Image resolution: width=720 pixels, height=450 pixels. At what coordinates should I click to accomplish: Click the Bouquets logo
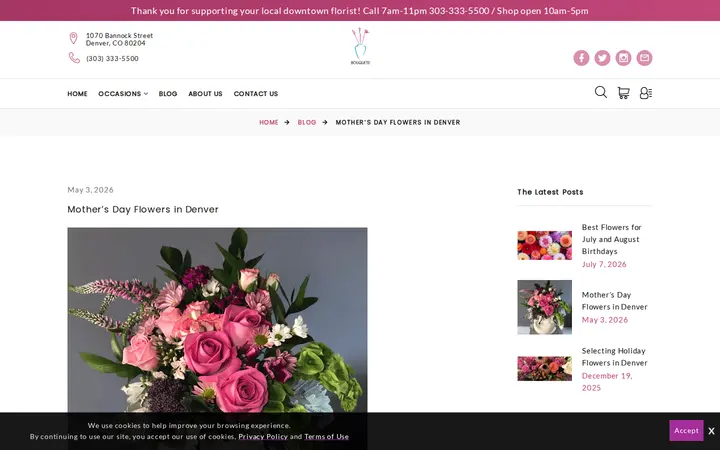(360, 46)
